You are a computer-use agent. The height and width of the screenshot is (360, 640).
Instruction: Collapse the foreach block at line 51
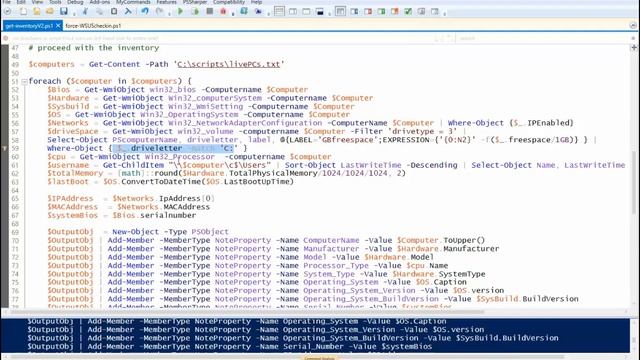pyautogui.click(x=24, y=82)
